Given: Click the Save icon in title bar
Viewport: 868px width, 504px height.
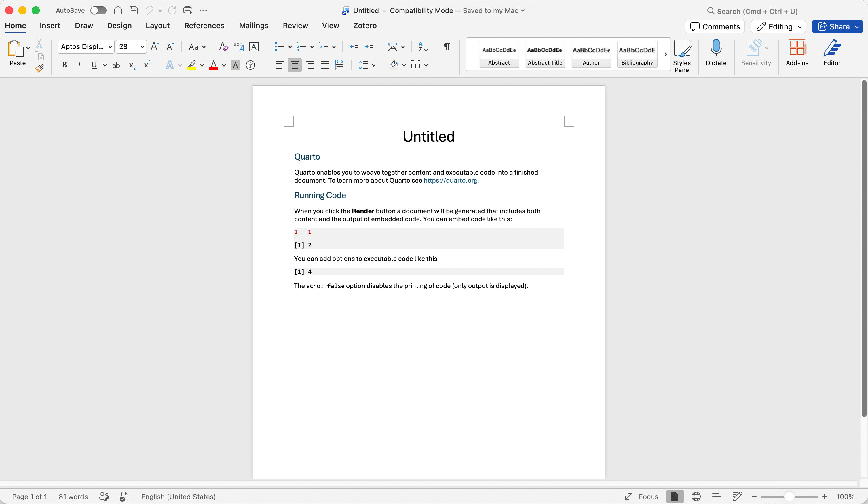Looking at the screenshot, I should pos(134,10).
